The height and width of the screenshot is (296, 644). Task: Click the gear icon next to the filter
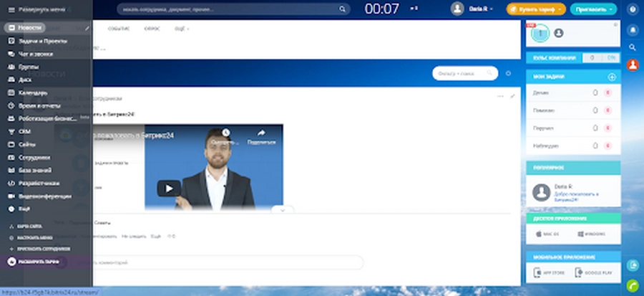click(509, 73)
